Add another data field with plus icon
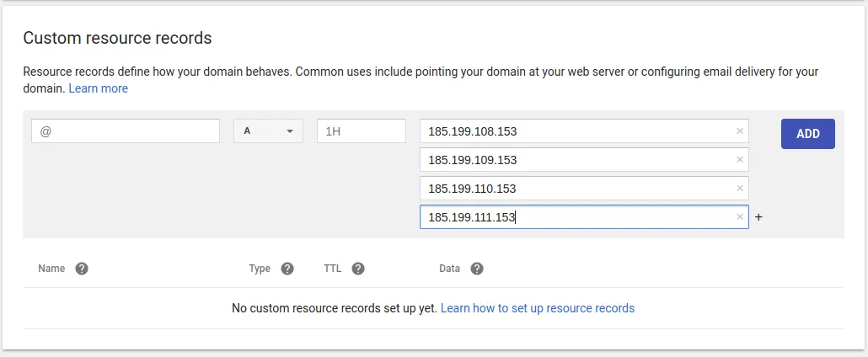The width and height of the screenshot is (868, 357). 758,217
